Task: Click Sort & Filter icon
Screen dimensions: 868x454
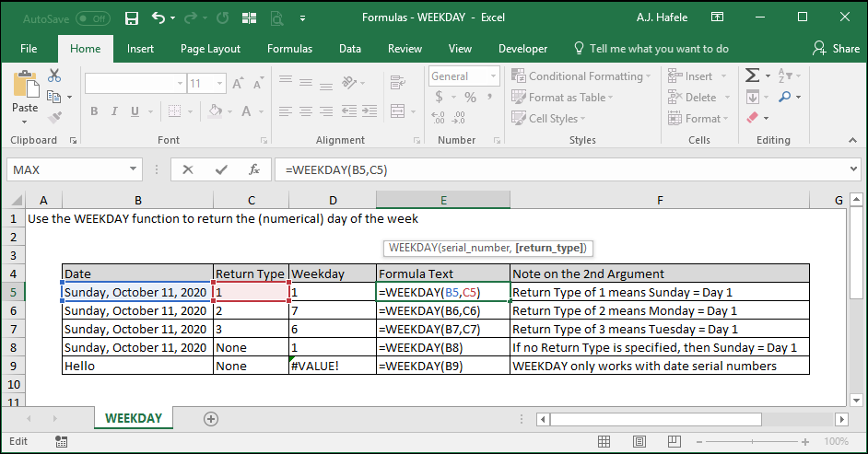Action: (x=784, y=76)
